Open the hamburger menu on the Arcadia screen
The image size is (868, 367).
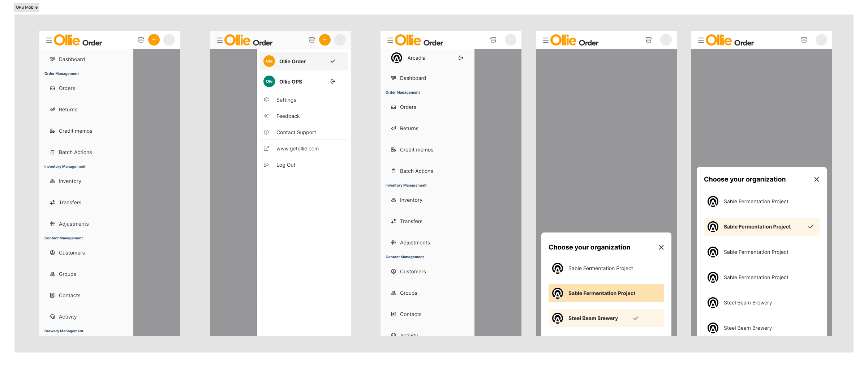[x=390, y=40]
